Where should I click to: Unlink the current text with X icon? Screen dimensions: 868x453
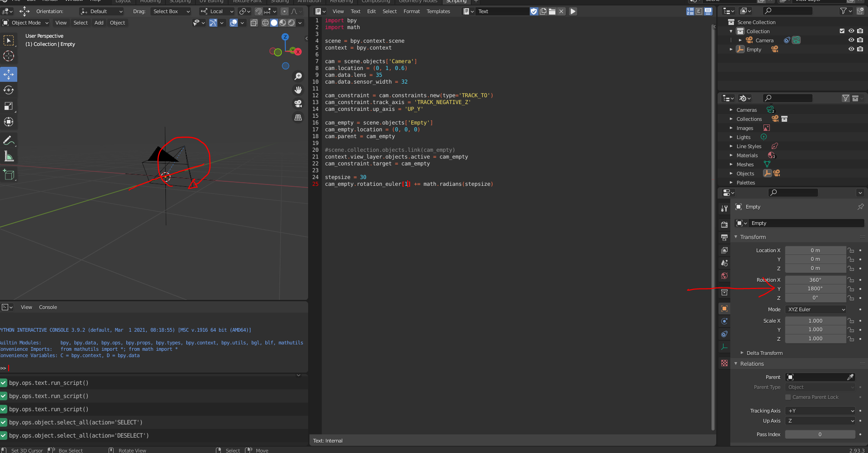pos(561,11)
